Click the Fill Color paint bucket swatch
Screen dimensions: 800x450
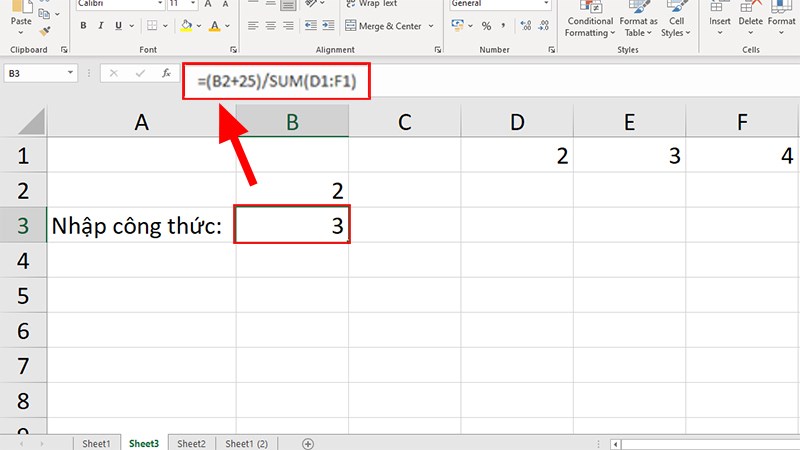click(x=186, y=26)
